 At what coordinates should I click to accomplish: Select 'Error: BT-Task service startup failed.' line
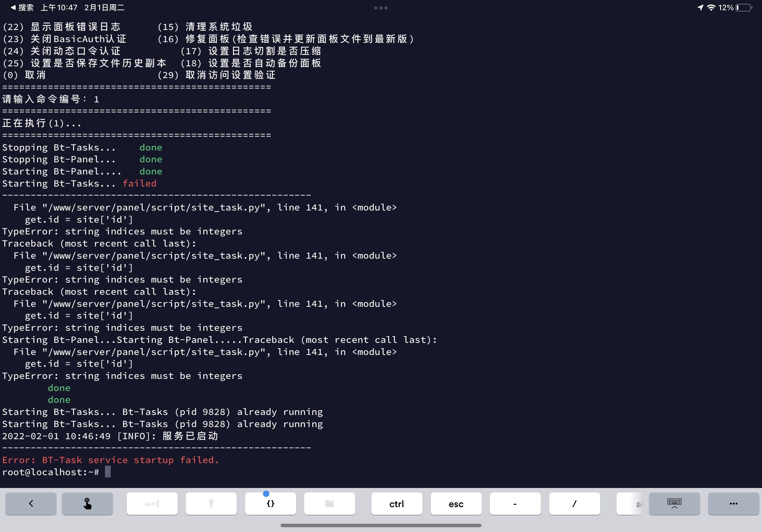click(110, 460)
